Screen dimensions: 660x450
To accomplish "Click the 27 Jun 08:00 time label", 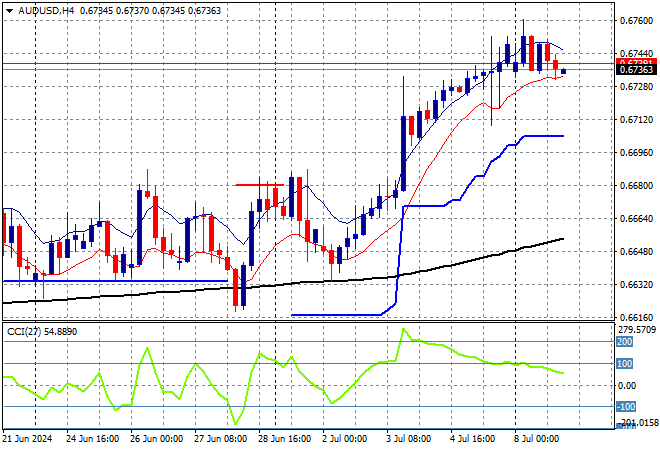I will (x=221, y=439).
